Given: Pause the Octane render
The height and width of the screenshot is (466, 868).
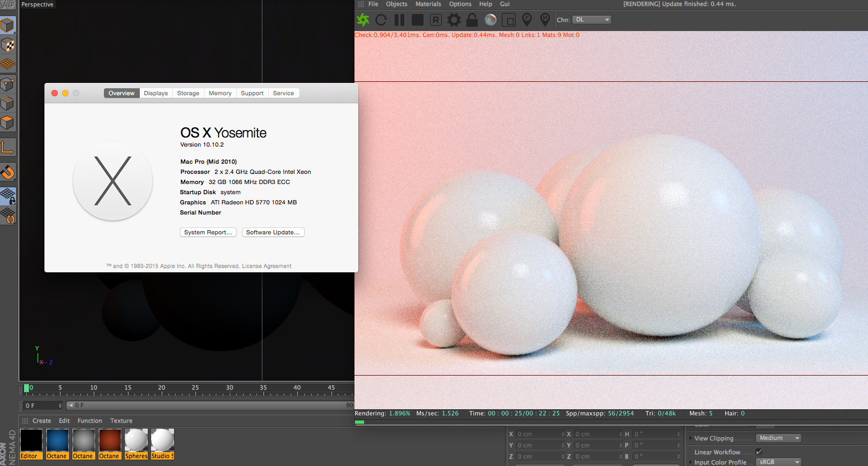Looking at the screenshot, I should click(399, 20).
